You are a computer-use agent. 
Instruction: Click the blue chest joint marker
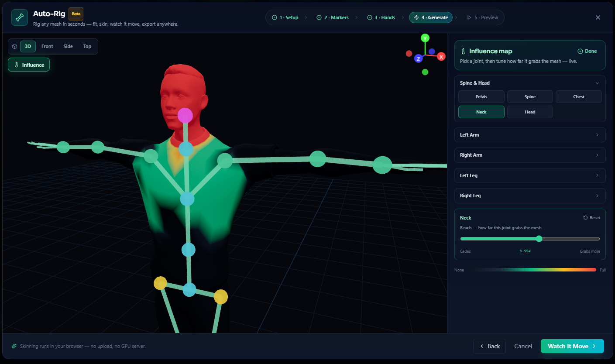coord(187,199)
